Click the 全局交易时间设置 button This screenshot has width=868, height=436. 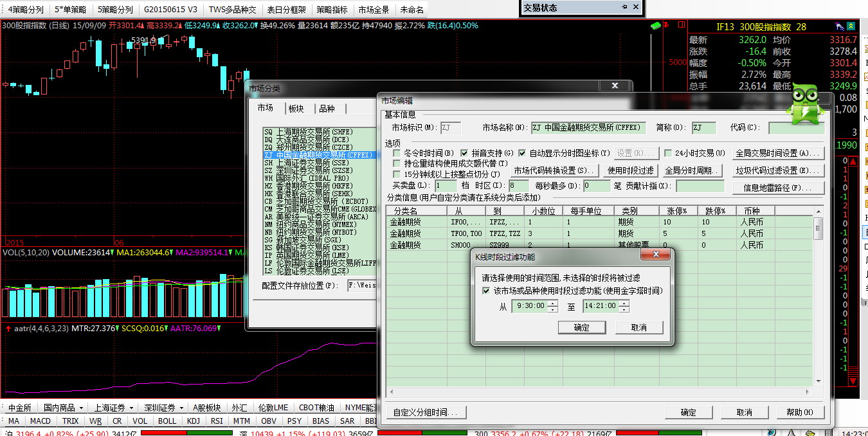[x=779, y=154]
